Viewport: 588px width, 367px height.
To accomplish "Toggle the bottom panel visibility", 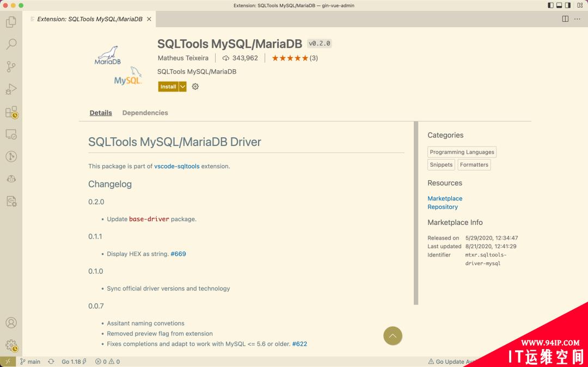I will 559,5.
